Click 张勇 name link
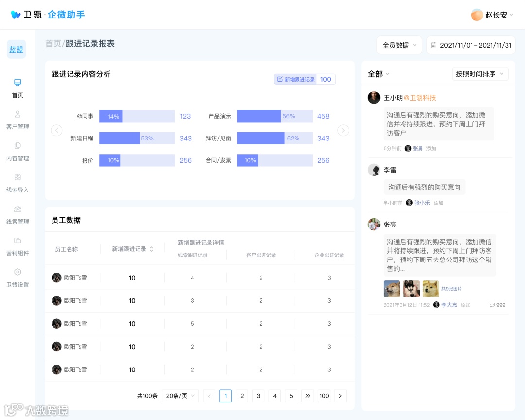525x420 pixels. coord(418,148)
